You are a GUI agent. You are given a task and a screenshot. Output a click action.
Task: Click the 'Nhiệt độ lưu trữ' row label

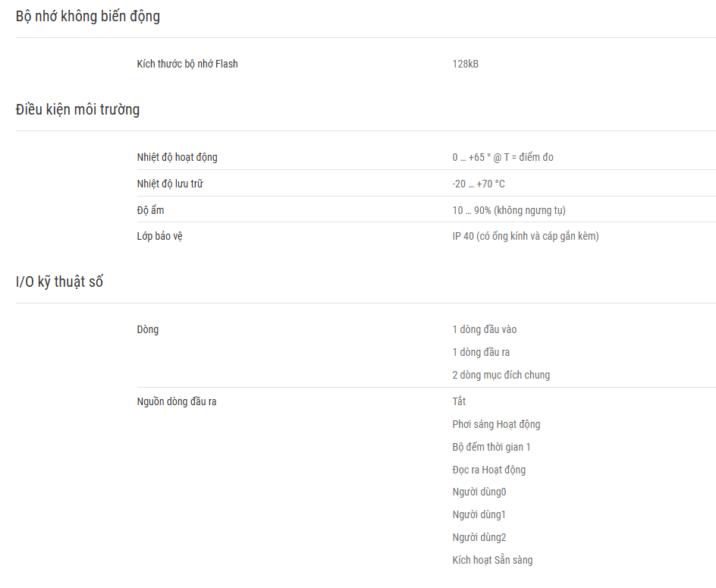click(x=170, y=184)
